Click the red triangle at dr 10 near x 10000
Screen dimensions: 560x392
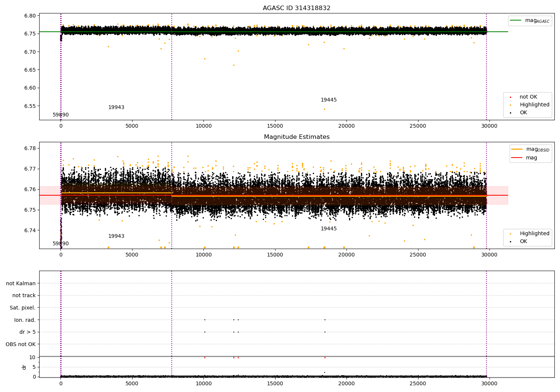click(205, 357)
